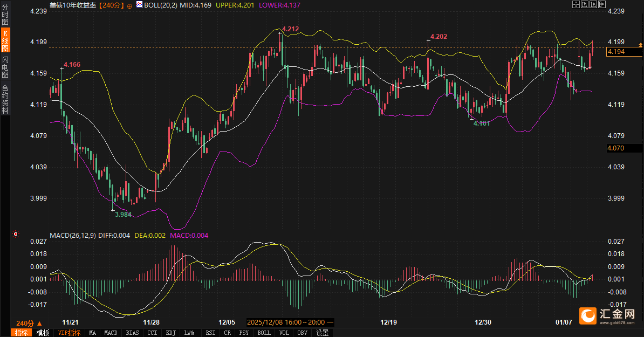Click the orange circle icon beside 240分 label
Image resolution: width=644 pixels, height=337 pixels.
point(129,4)
